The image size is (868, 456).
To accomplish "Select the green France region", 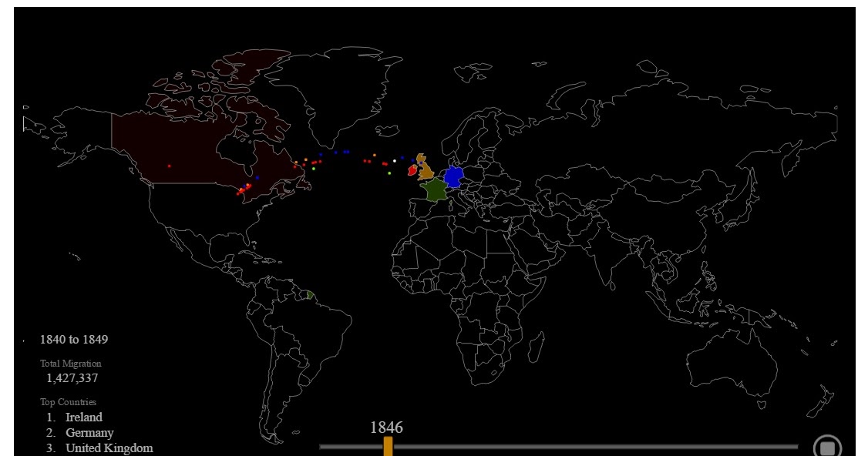I will 435,190.
